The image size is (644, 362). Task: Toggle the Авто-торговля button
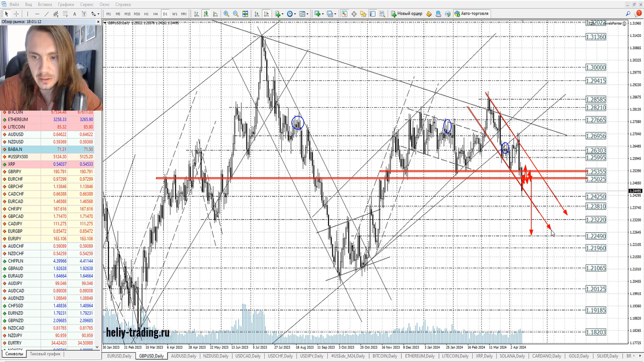pyautogui.click(x=472, y=13)
